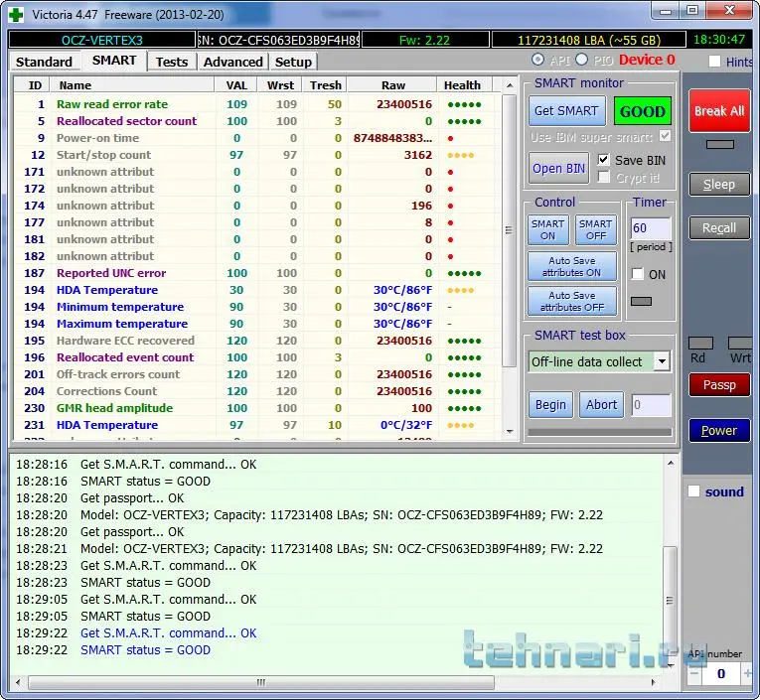The width and height of the screenshot is (760, 700).
Task: Click log horizontal scrollbar left arrow
Action: (x=19, y=682)
